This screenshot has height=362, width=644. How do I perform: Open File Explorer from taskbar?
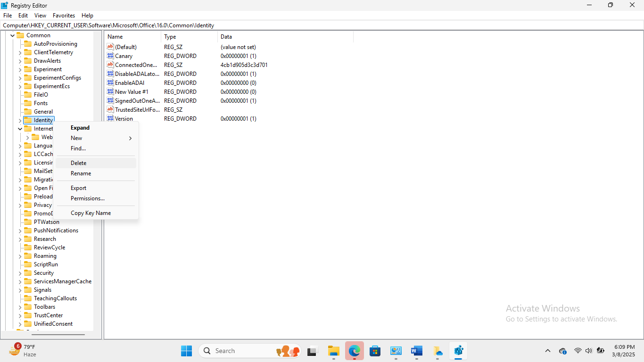pyautogui.click(x=334, y=351)
